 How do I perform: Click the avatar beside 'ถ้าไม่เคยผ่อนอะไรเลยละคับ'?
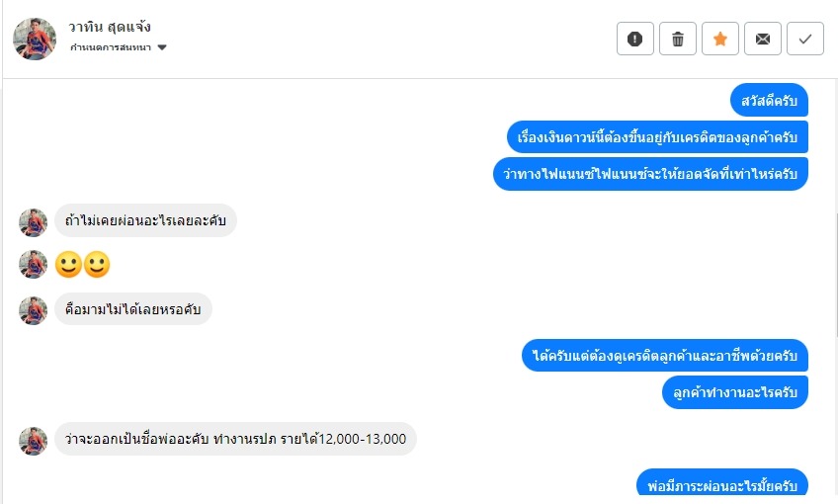pos(34,223)
